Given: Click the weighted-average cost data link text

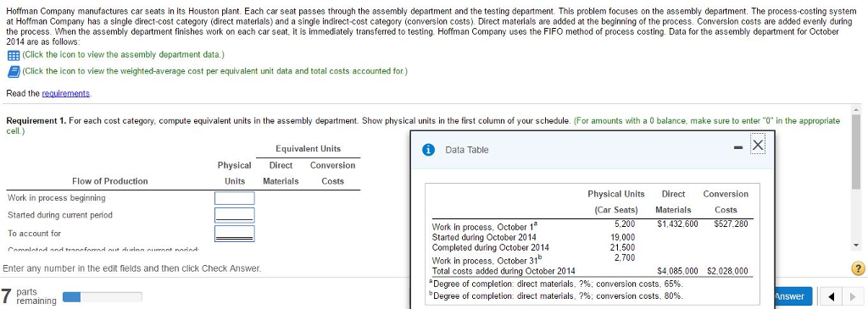Looking at the screenshot, I should 214,71.
